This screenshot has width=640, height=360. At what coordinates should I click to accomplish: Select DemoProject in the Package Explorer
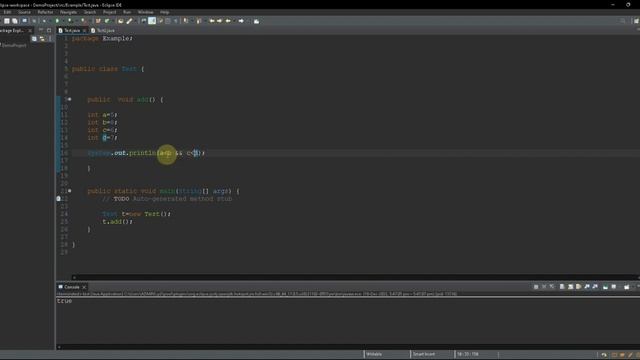coord(14,45)
